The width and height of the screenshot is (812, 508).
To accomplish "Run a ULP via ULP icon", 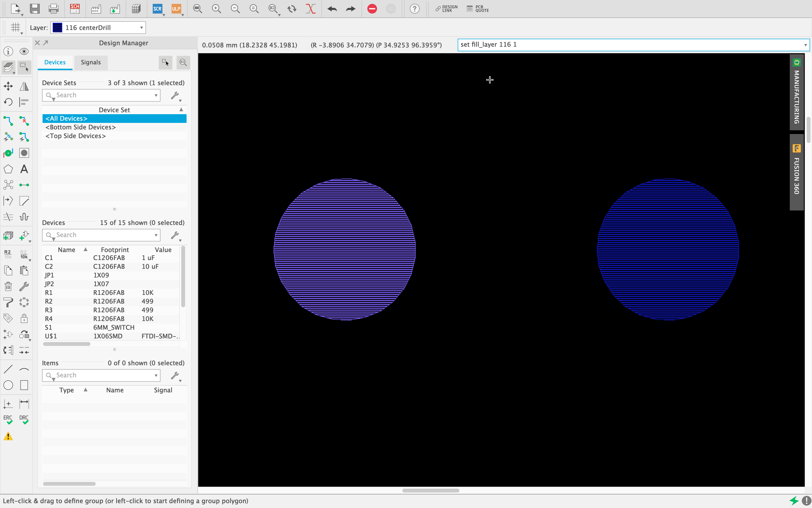I will tap(176, 9).
